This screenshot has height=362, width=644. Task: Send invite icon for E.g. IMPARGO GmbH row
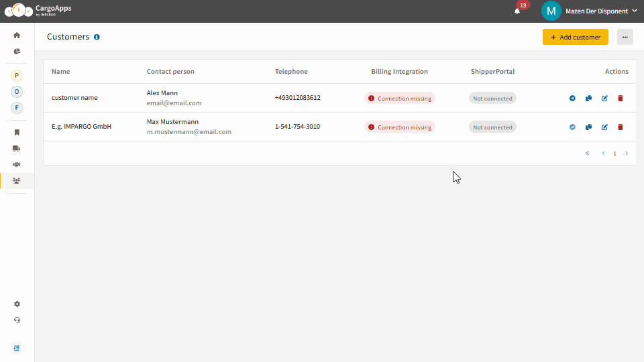click(x=572, y=127)
